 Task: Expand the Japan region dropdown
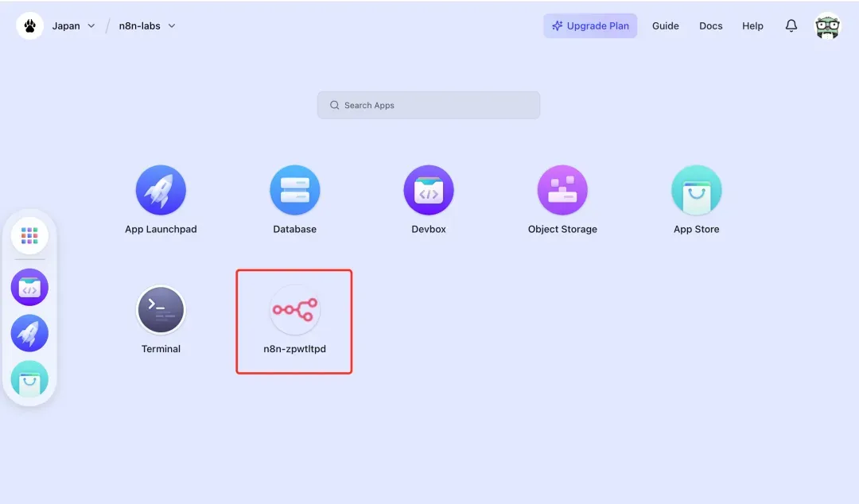73,25
